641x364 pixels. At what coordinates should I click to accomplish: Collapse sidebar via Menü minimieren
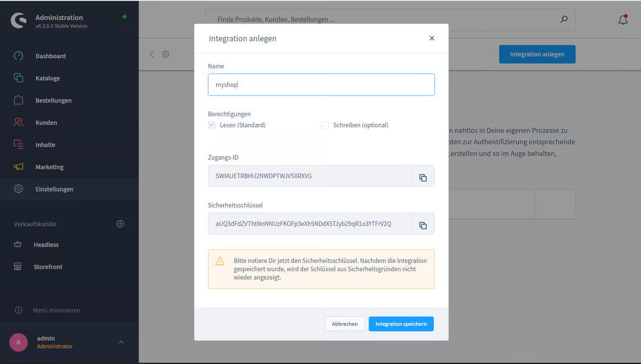pos(56,310)
